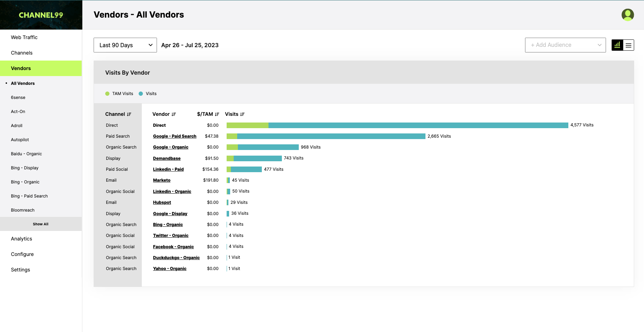Open the user profile avatar
644x332 pixels.
pos(628,15)
